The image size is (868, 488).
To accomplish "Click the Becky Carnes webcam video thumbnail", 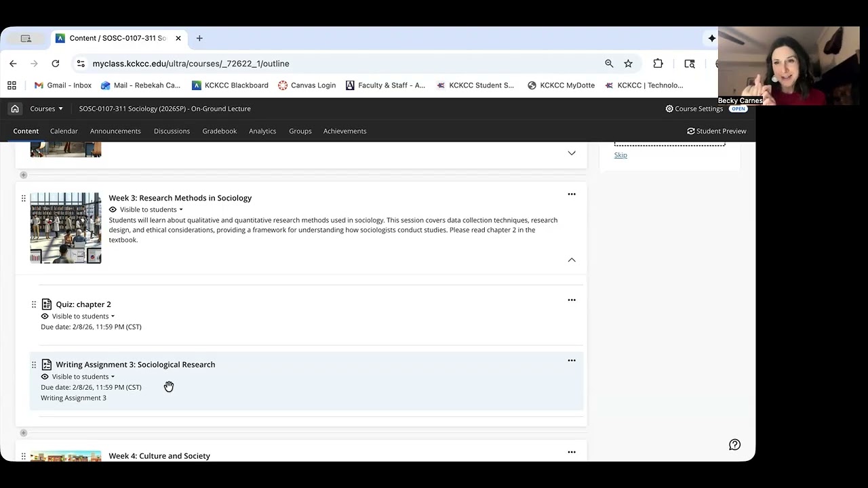I will [x=789, y=66].
